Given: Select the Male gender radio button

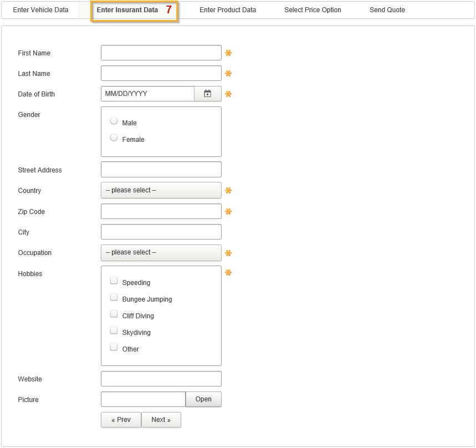Looking at the screenshot, I should [114, 121].
